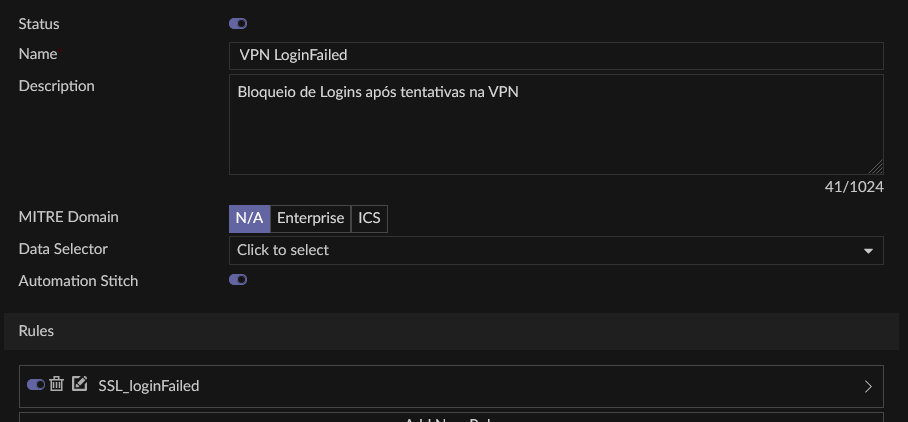This screenshot has height=422, width=908.
Task: Click the Data Selector caret arrow
Action: [868, 251]
